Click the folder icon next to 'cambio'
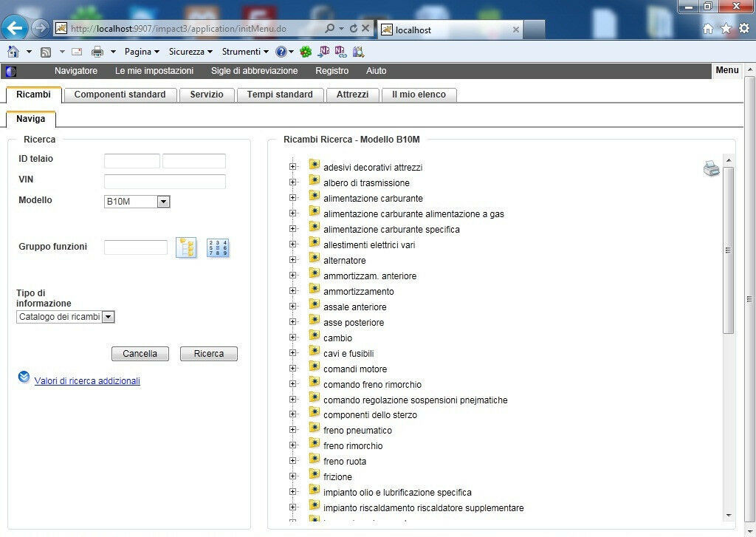This screenshot has height=537, width=756. 314,337
